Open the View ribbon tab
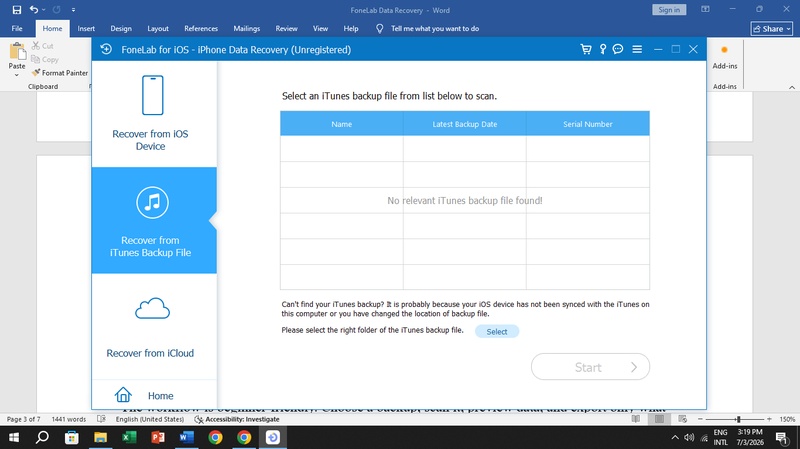The width and height of the screenshot is (800, 449). (x=320, y=29)
